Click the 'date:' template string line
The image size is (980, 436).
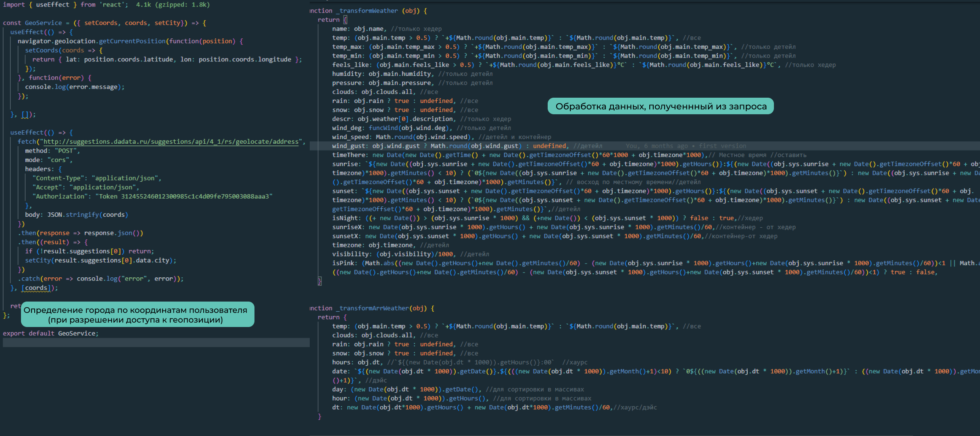656,371
